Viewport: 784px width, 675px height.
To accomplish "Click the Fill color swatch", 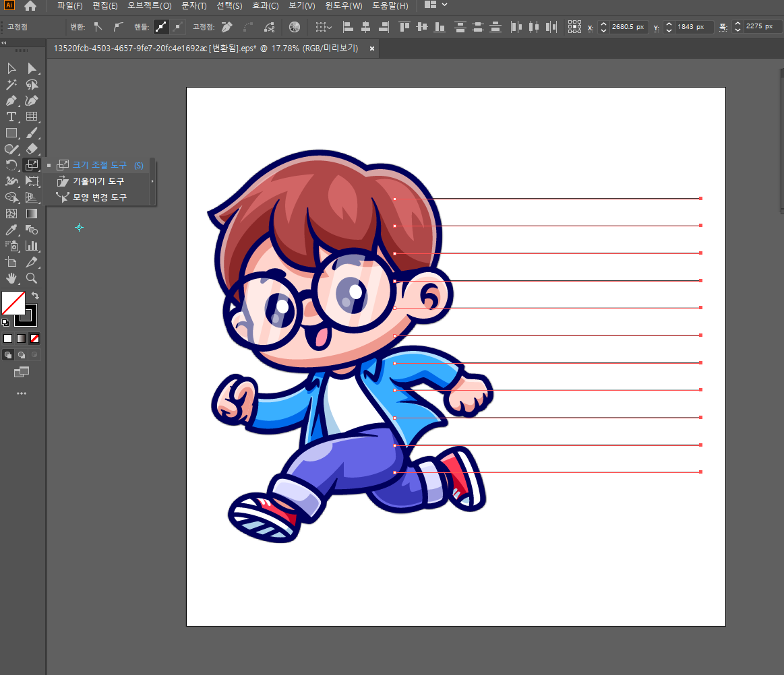I will click(x=13, y=303).
